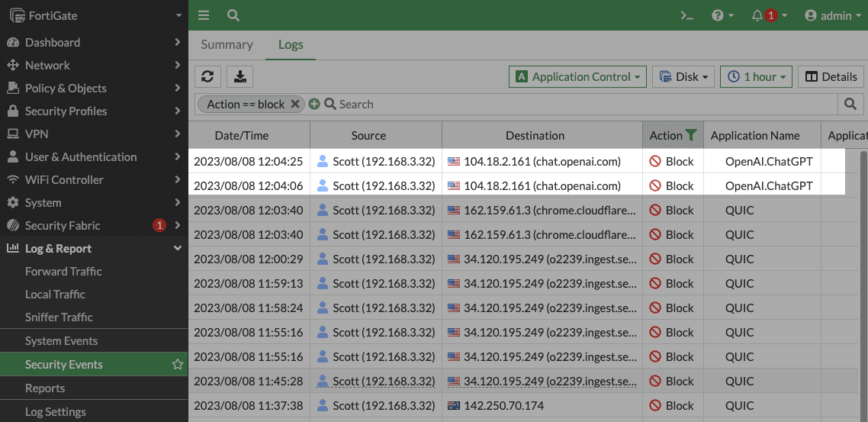Click the Log & Report chart icon

(13, 248)
